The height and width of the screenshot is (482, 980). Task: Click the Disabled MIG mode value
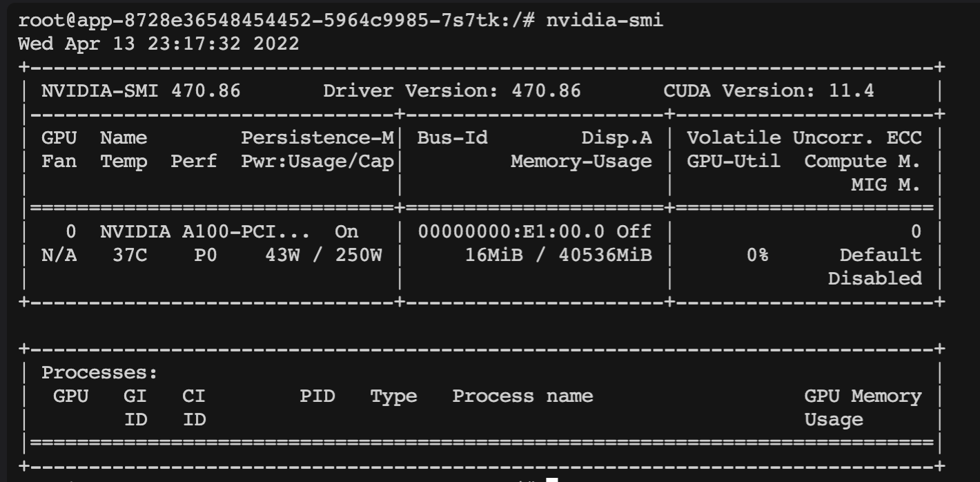(874, 279)
